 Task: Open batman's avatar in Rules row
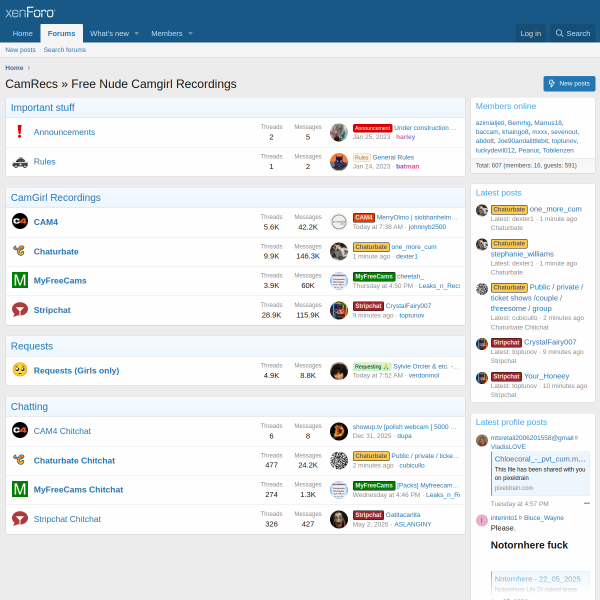(339, 162)
